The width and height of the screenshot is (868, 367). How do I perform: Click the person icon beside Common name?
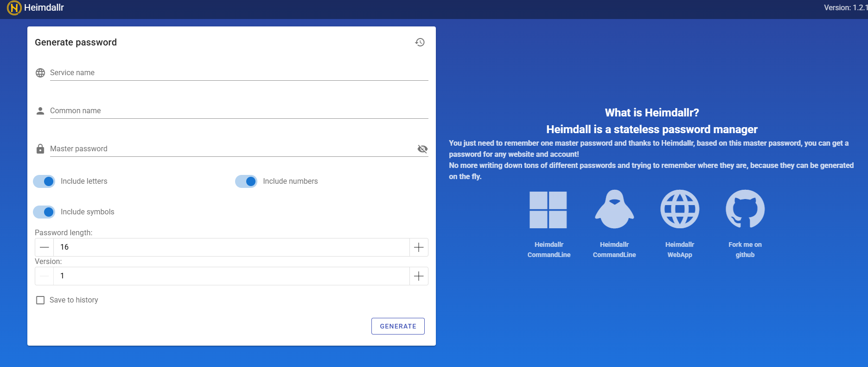[x=40, y=111]
